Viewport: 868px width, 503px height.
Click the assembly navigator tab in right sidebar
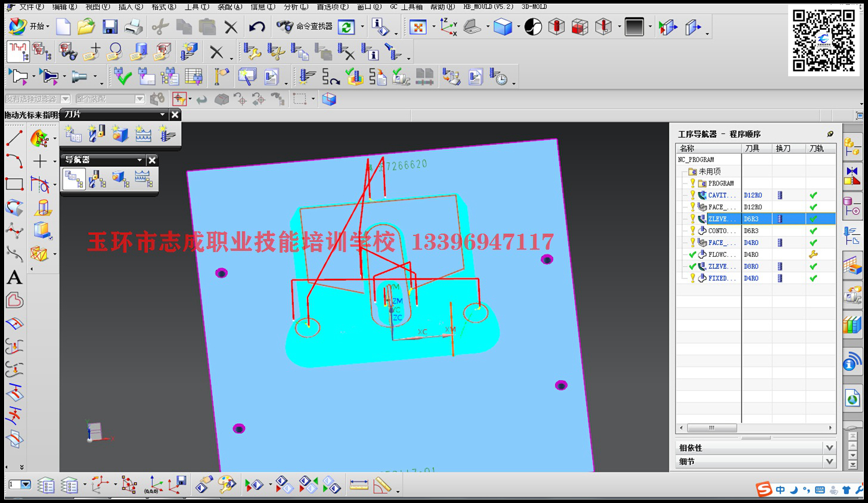pos(852,147)
